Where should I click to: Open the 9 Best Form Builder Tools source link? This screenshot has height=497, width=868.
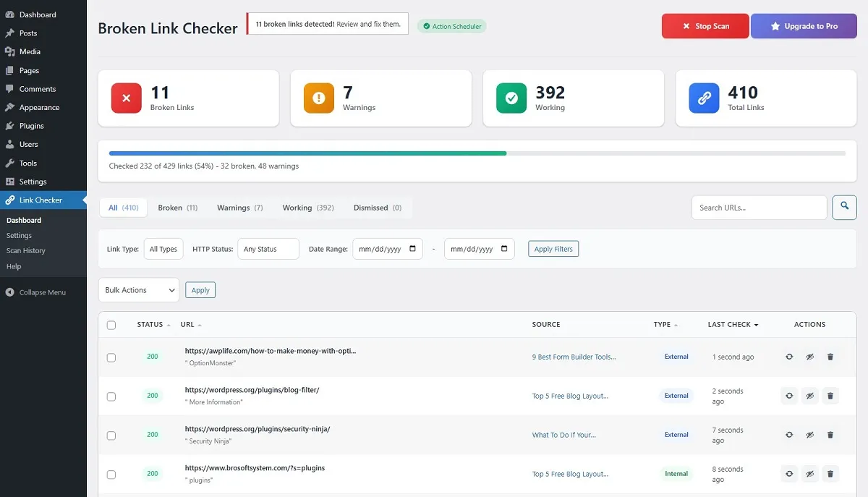click(x=575, y=357)
